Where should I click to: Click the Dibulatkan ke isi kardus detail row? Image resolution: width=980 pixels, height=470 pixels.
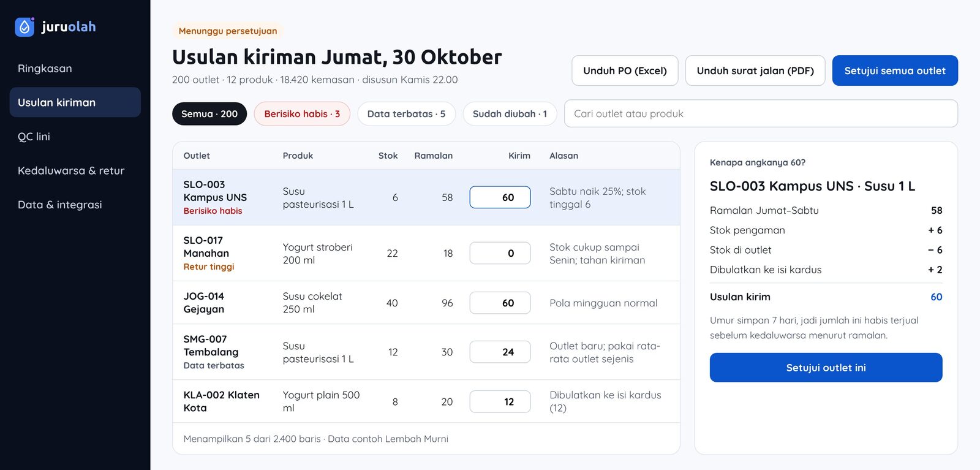coord(826,270)
